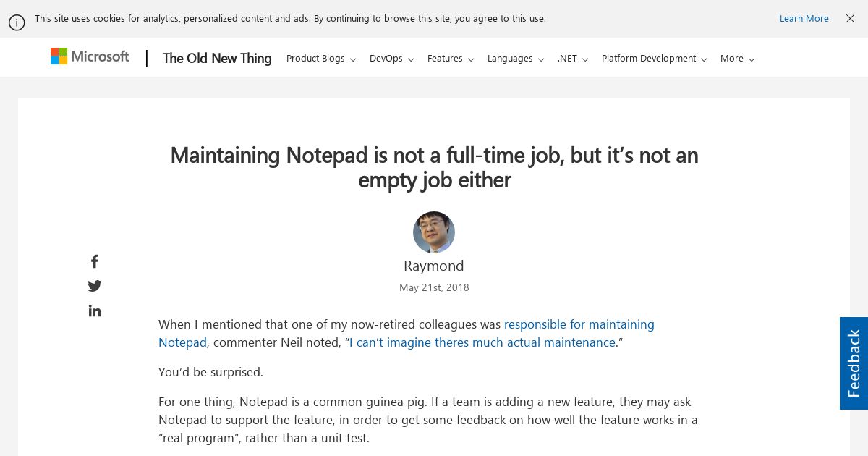Click the cookie notice message text
868x456 pixels.
click(x=290, y=19)
